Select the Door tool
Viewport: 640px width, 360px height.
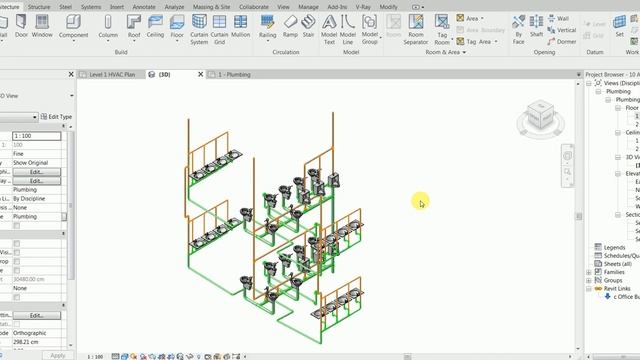pyautogui.click(x=21, y=27)
